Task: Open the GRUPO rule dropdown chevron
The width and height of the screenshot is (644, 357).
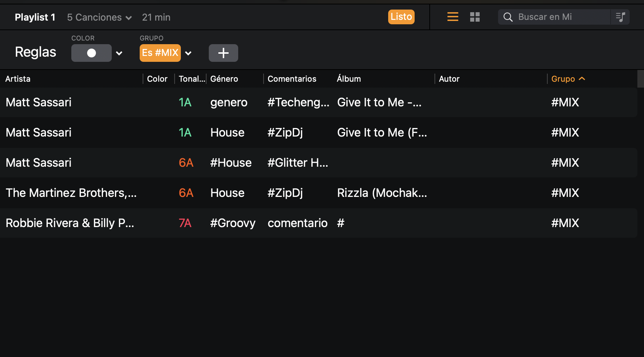Action: (x=188, y=53)
